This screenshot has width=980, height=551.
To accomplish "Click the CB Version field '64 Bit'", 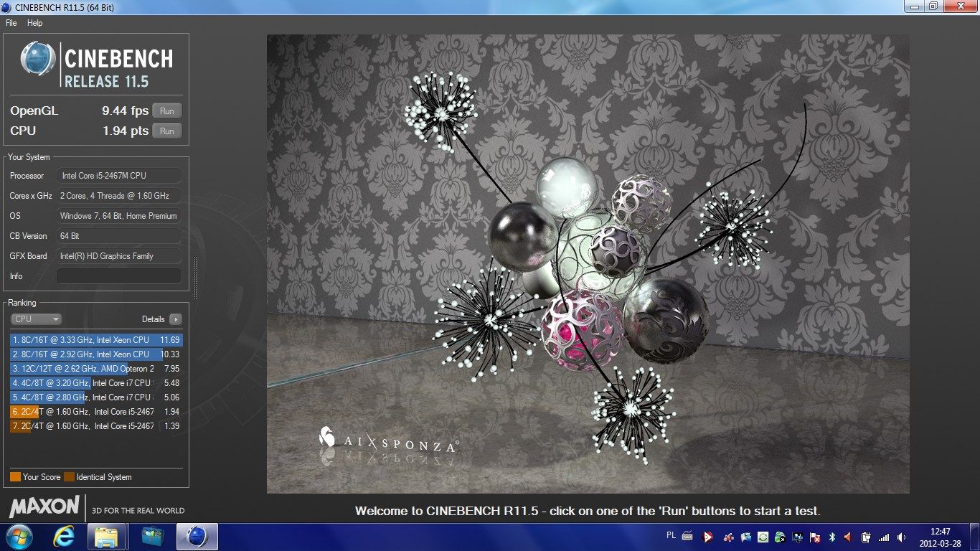I will coord(119,236).
